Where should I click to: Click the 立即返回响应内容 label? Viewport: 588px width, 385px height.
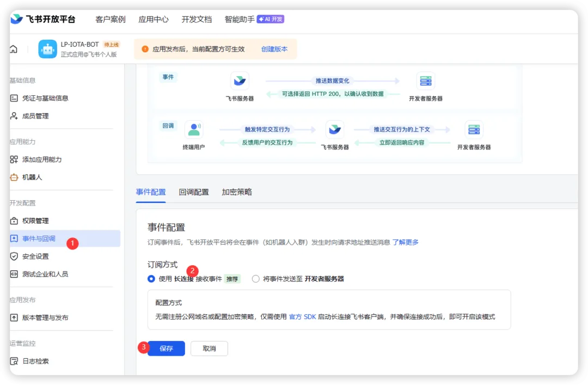(402, 142)
